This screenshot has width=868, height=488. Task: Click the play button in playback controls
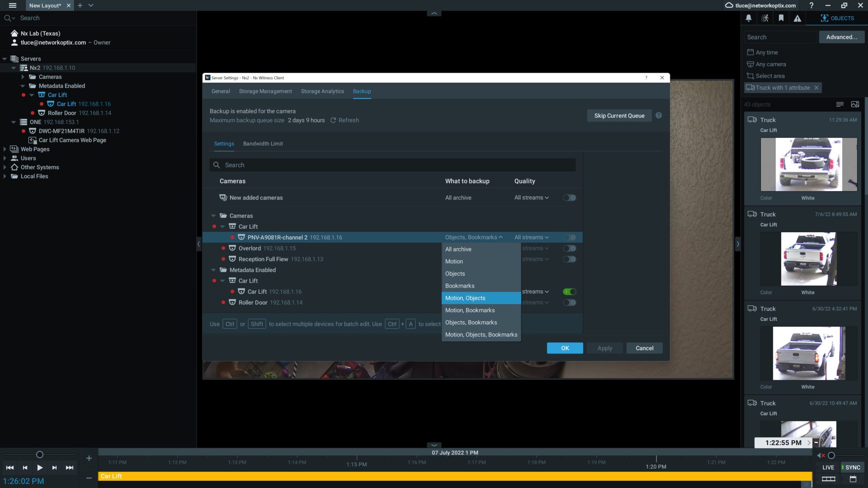tap(40, 468)
